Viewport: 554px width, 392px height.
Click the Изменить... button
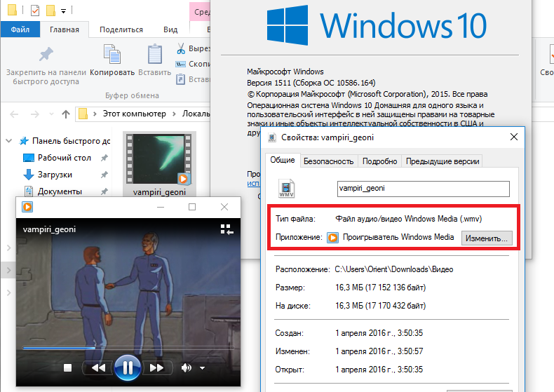point(487,238)
